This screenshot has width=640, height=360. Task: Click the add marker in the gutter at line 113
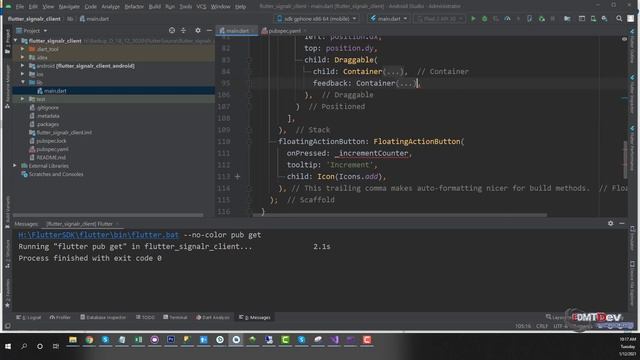point(238,177)
